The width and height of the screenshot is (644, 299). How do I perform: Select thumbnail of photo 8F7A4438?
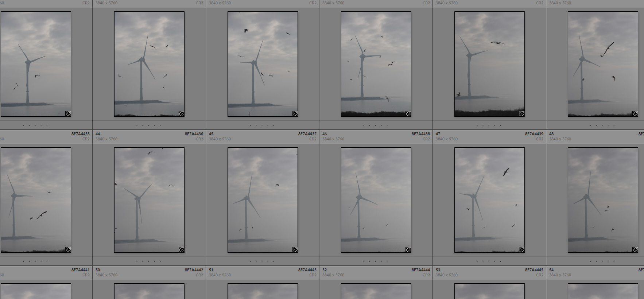[376, 200]
